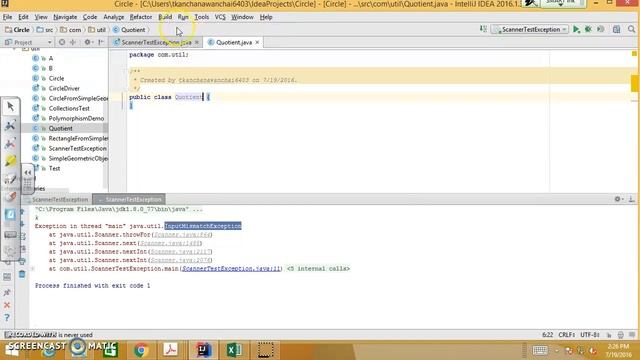Open ScannerTestException run configuration dropdown
The image size is (640, 360).
click(x=530, y=29)
